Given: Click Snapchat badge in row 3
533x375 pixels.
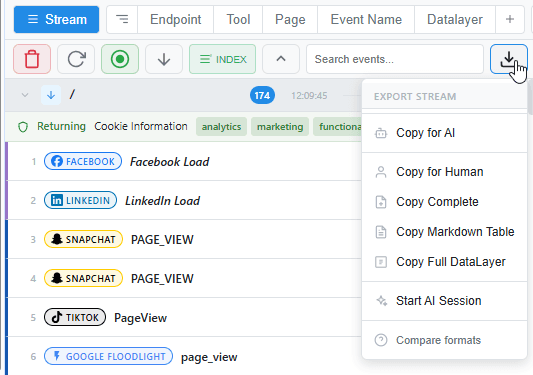Looking at the screenshot, I should tap(83, 239).
